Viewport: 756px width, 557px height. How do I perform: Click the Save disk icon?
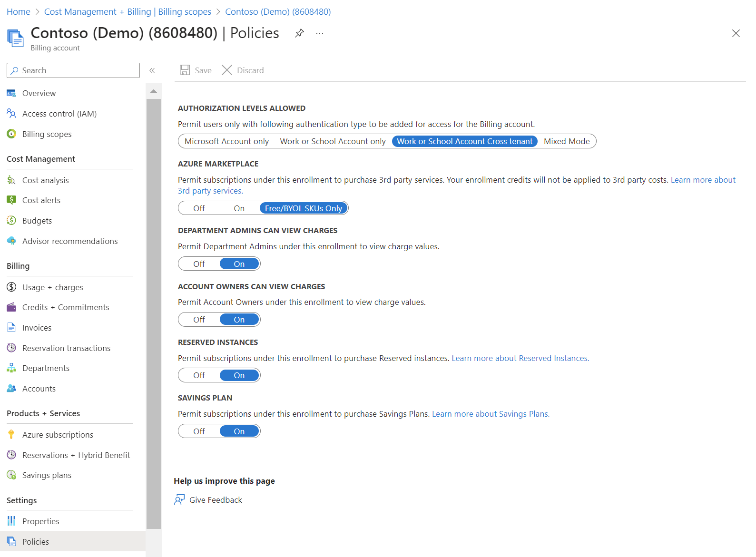pos(185,70)
